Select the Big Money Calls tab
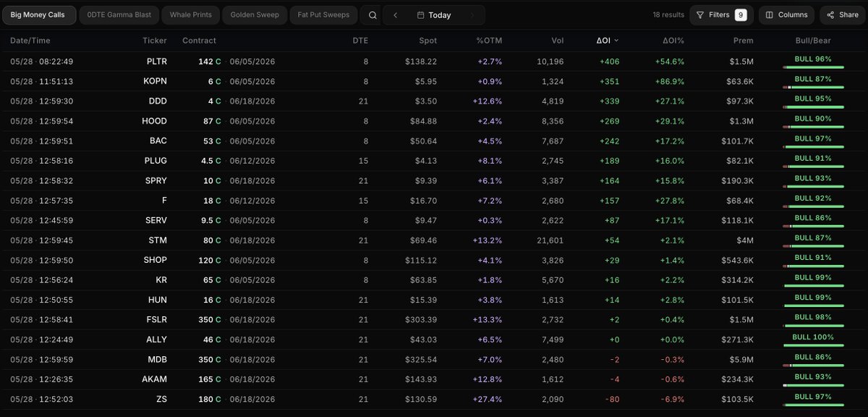 [38, 15]
